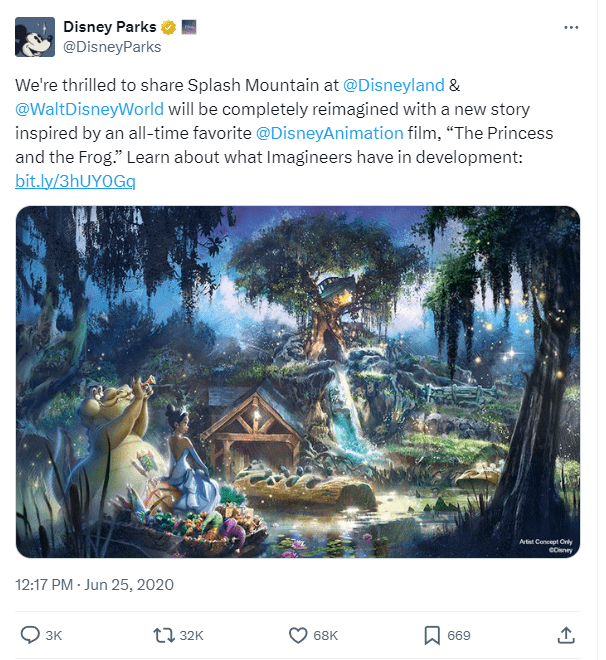Open the Disney Parks profile avatar
The width and height of the screenshot is (606, 660).
(x=35, y=36)
